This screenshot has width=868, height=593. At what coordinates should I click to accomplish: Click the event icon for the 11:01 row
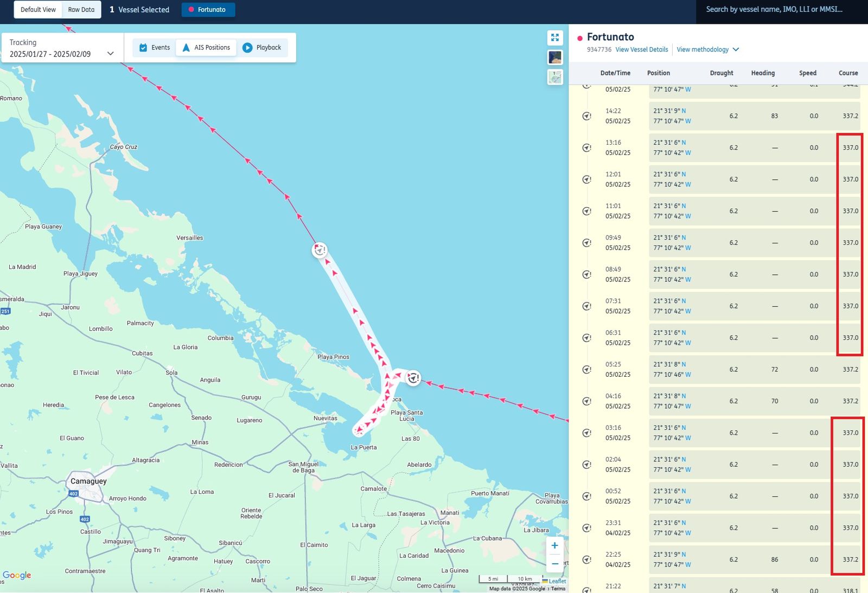(x=586, y=211)
